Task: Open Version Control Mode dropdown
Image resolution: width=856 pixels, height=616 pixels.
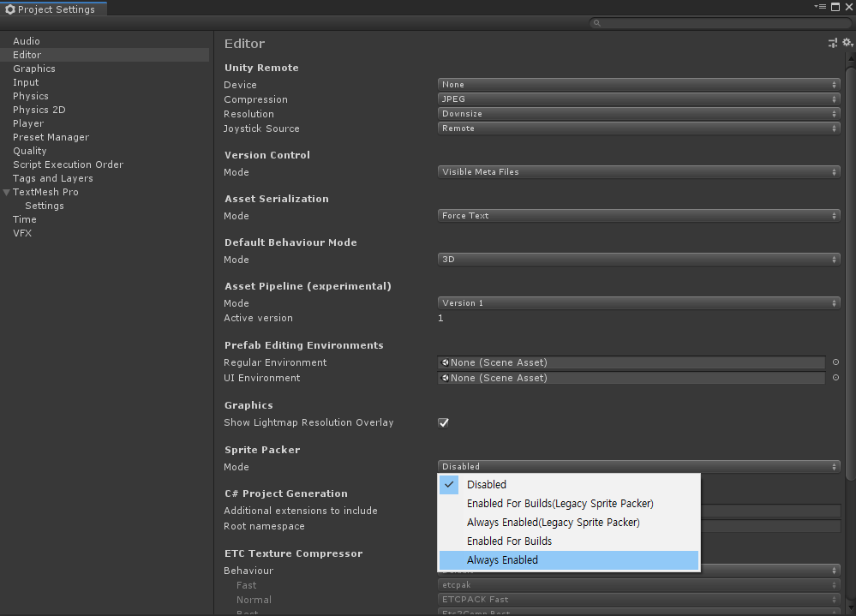Action: [638, 172]
